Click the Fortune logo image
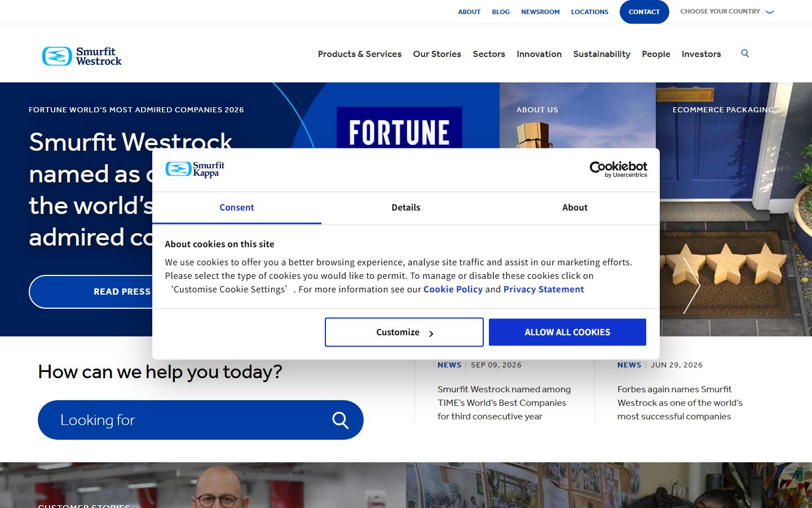Screen dimensions: 812x508 399,128
